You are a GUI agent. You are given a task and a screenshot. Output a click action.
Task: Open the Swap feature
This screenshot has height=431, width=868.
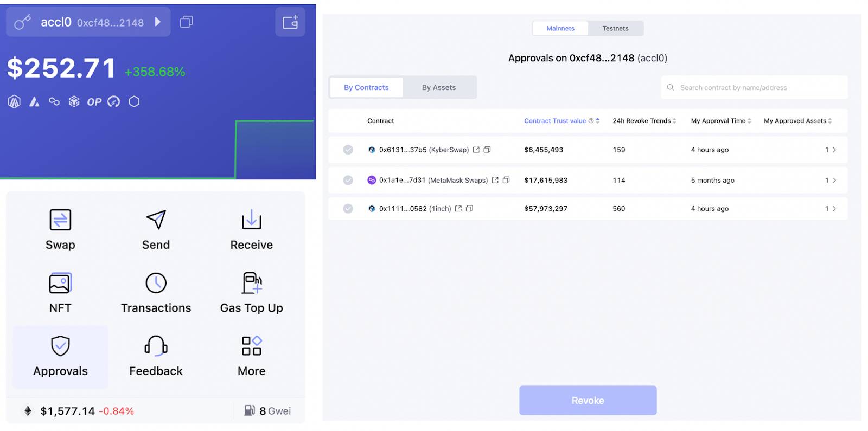click(60, 230)
